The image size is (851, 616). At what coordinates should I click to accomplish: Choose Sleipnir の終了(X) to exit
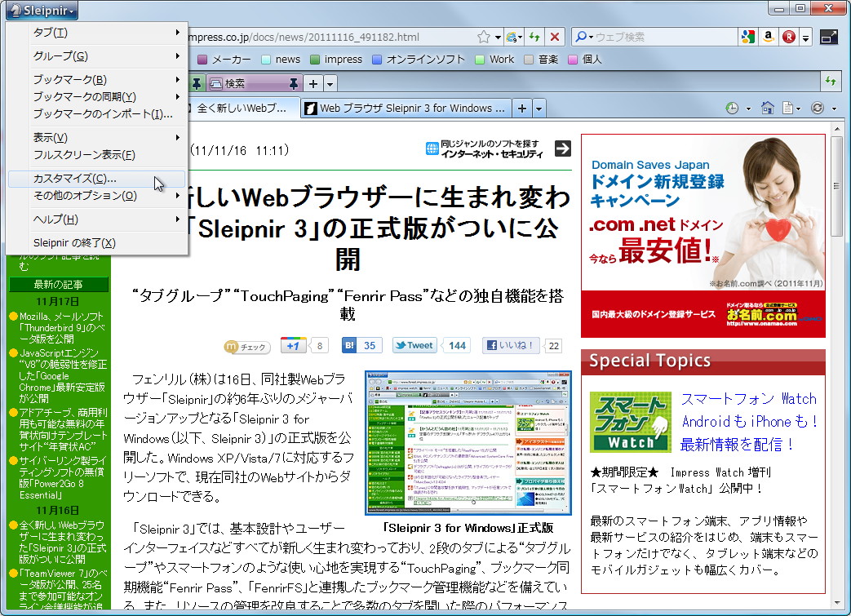pos(97,242)
